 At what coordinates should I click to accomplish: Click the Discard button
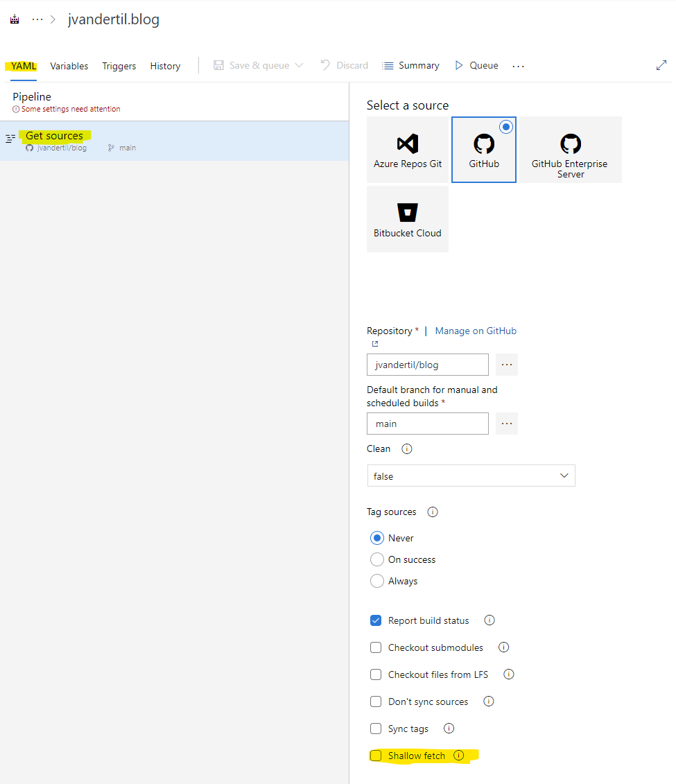pos(345,65)
